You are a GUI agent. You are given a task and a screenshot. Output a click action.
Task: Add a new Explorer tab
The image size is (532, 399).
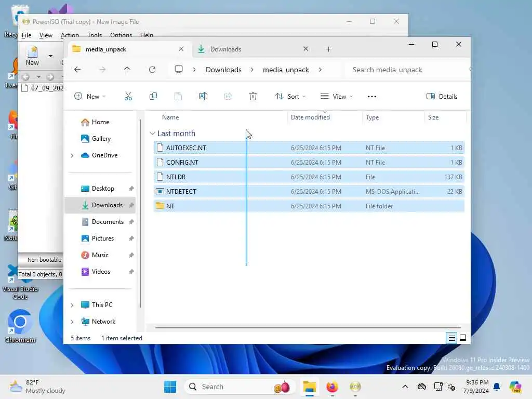pos(328,49)
